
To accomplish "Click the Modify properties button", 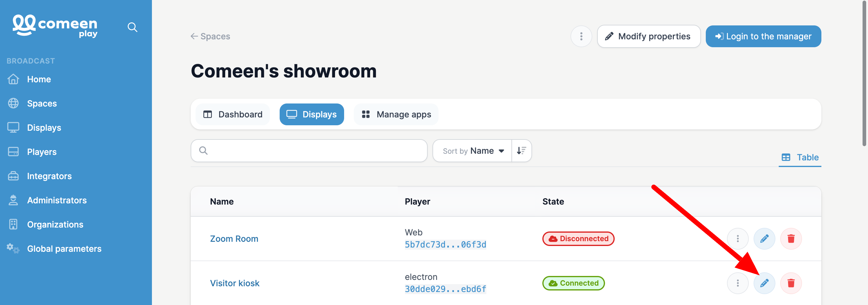I will point(649,36).
